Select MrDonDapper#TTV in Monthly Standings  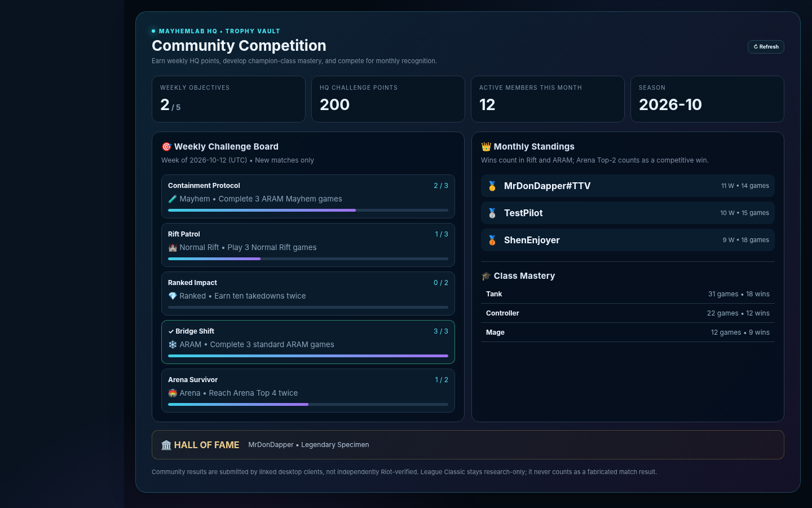[628, 186]
